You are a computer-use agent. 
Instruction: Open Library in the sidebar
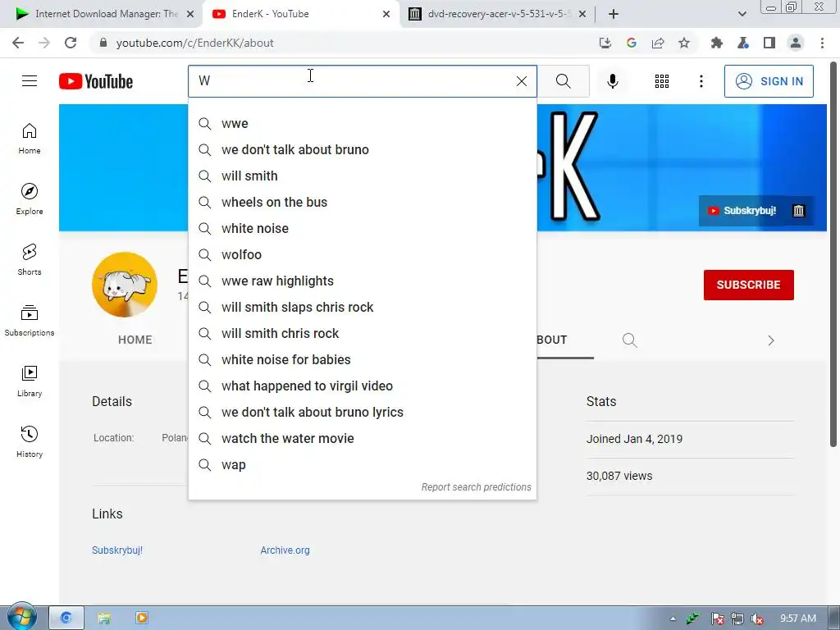pos(30,381)
